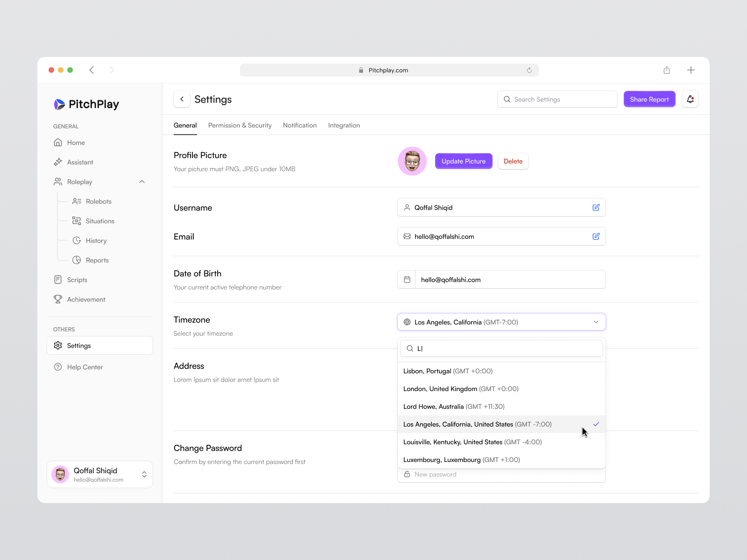This screenshot has height=560, width=747.
Task: Switch to Permission & Security tab
Action: coord(240,125)
